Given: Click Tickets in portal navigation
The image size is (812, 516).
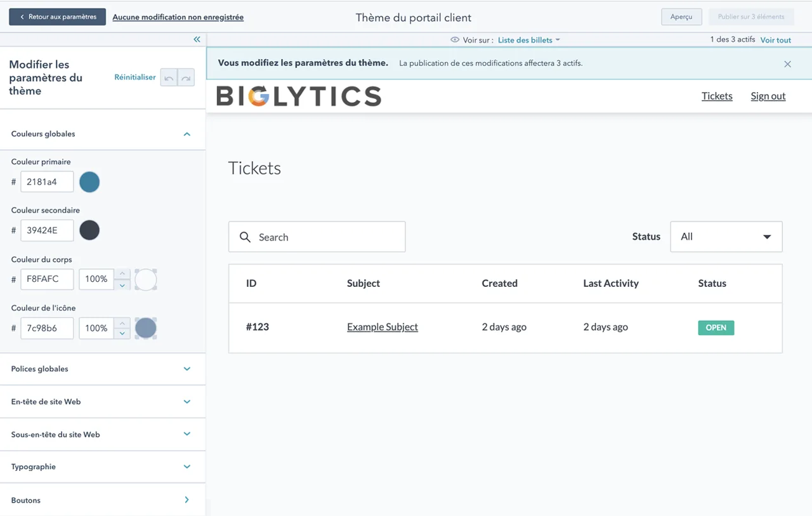Looking at the screenshot, I should 717,96.
